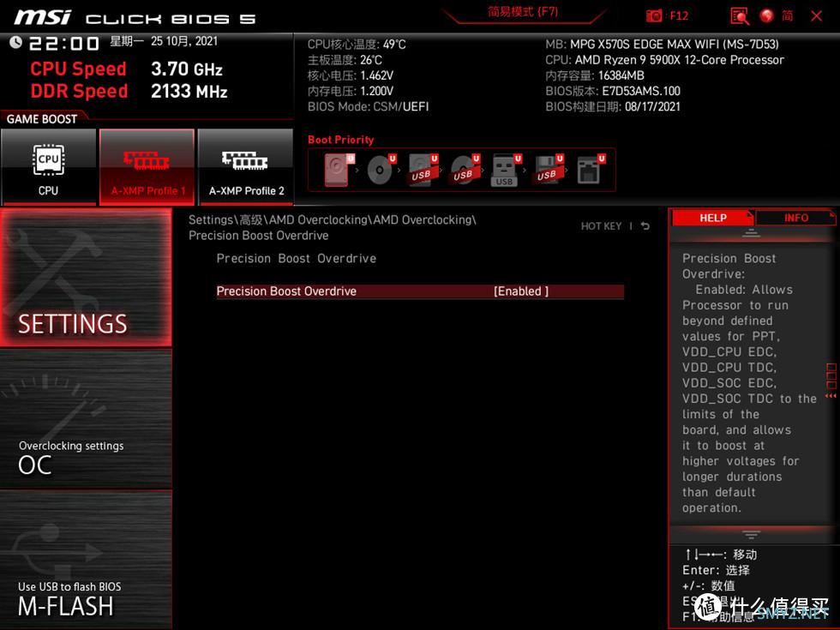Click the 内存电压: 1.200V reading
Image resolution: width=840 pixels, height=630 pixels.
(351, 91)
